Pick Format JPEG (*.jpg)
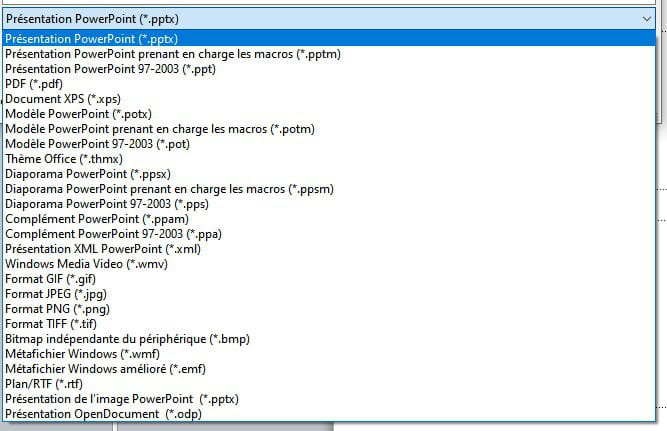Image resolution: width=667 pixels, height=431 pixels. tap(329, 294)
